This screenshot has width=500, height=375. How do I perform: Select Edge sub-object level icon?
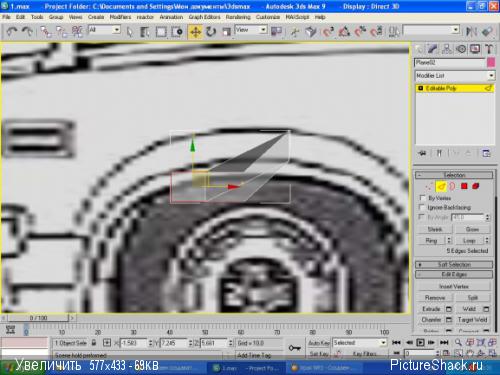point(441,186)
